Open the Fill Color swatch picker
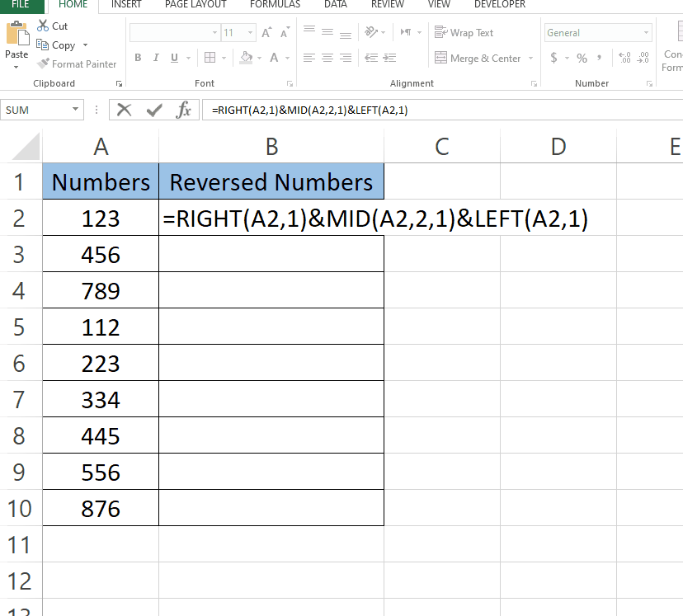The height and width of the screenshot is (616, 683). (260, 58)
